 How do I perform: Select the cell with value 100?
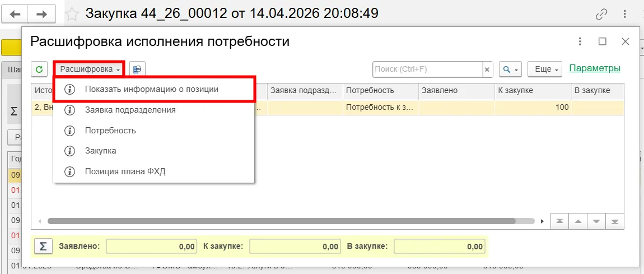[533, 107]
